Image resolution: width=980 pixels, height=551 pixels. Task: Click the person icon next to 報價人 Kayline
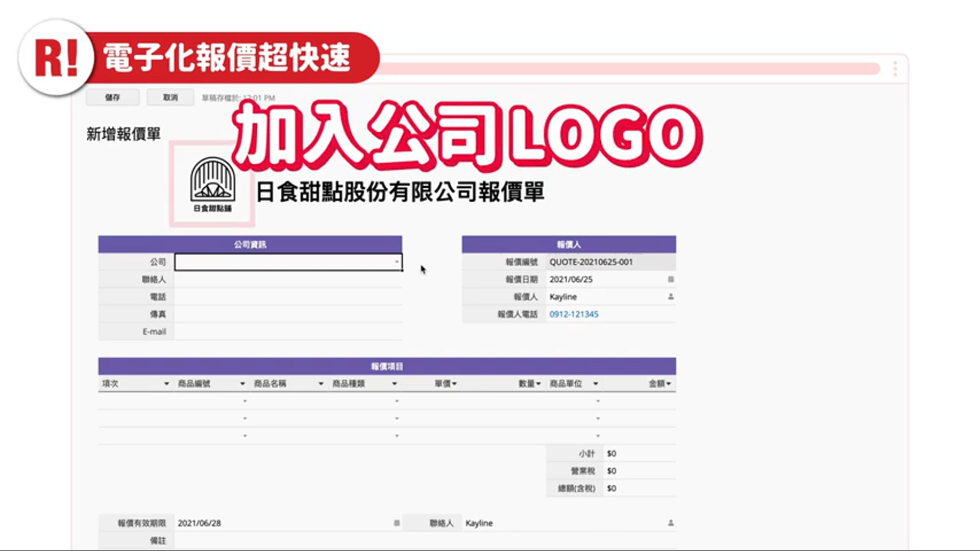(671, 297)
